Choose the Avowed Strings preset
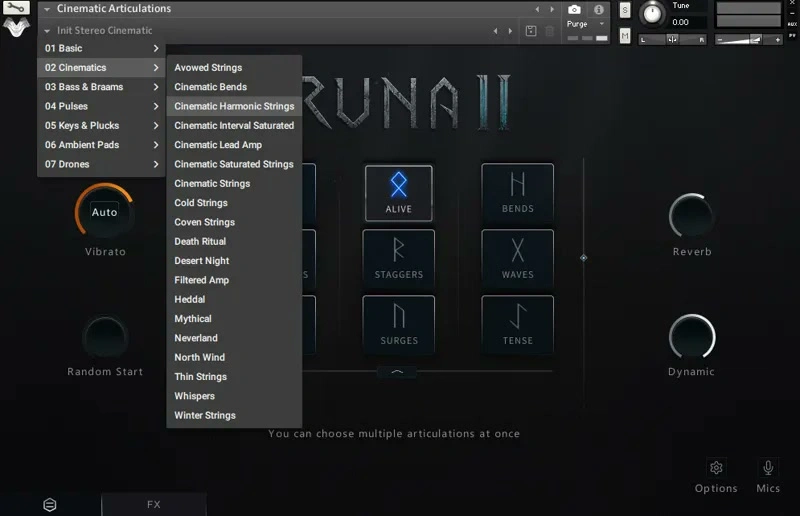The height and width of the screenshot is (516, 800). (x=234, y=67)
